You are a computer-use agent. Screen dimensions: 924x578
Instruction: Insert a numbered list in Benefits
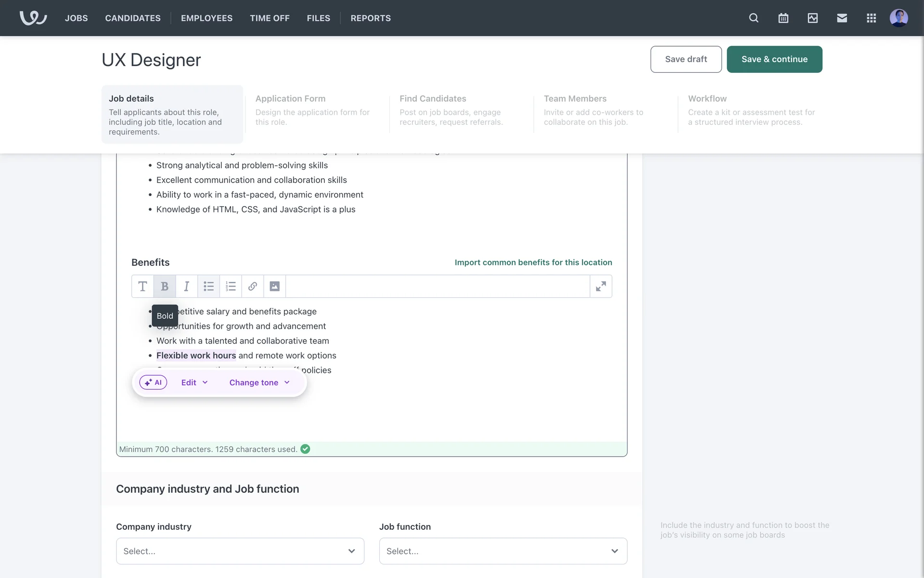pos(231,287)
